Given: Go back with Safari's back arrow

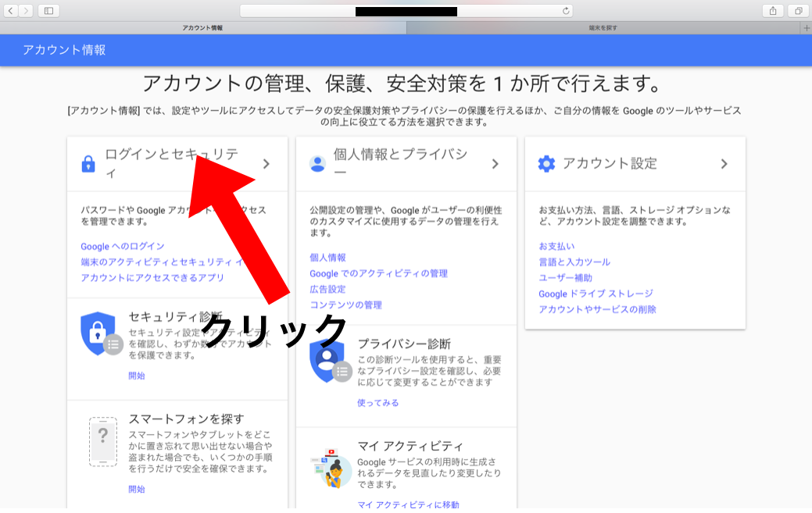Looking at the screenshot, I should click(11, 10).
